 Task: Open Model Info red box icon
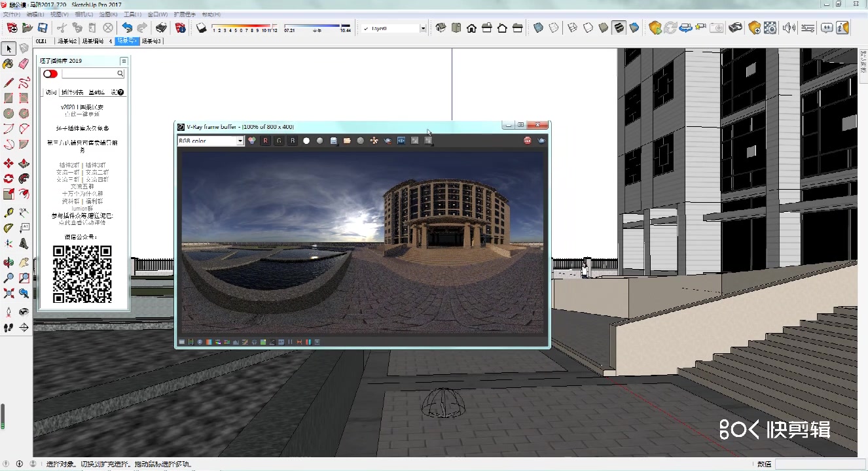pyautogui.click(x=180, y=28)
